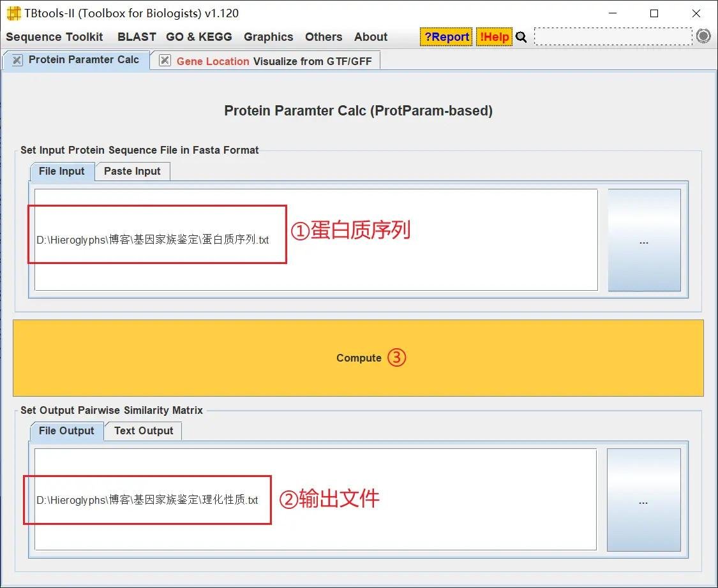The height and width of the screenshot is (588, 718).
Task: Select the File Output tab
Action: [66, 430]
